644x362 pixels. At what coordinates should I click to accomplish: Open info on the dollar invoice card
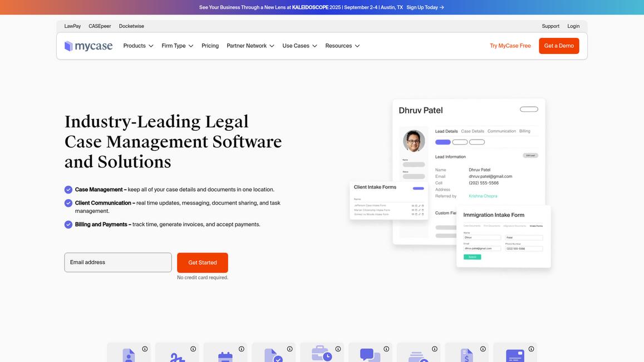[x=483, y=349]
